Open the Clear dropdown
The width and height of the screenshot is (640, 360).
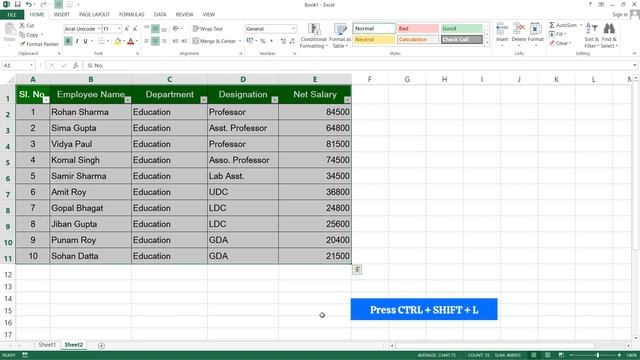(560, 43)
